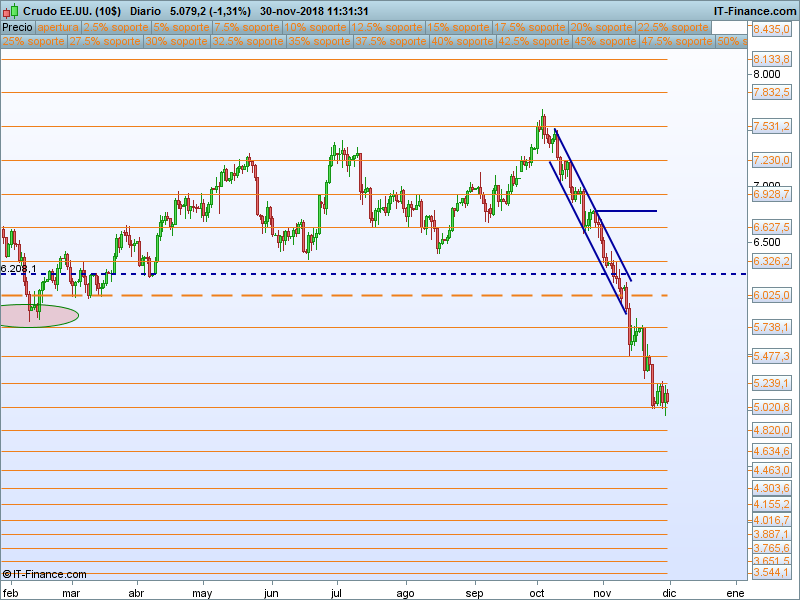Click the candlestick chart icon beside Crudo EE.UU.
Screen dimensions: 800x600
(x=10, y=10)
